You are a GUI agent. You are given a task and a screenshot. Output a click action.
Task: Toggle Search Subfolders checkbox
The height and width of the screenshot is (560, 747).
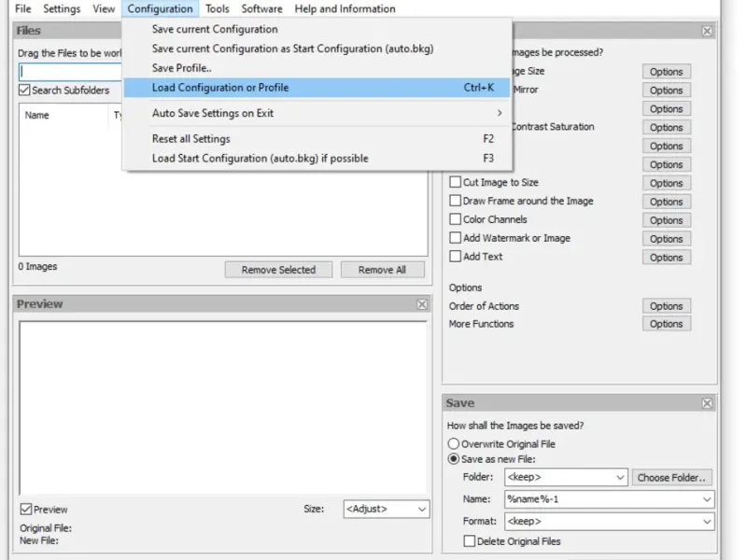(x=24, y=90)
